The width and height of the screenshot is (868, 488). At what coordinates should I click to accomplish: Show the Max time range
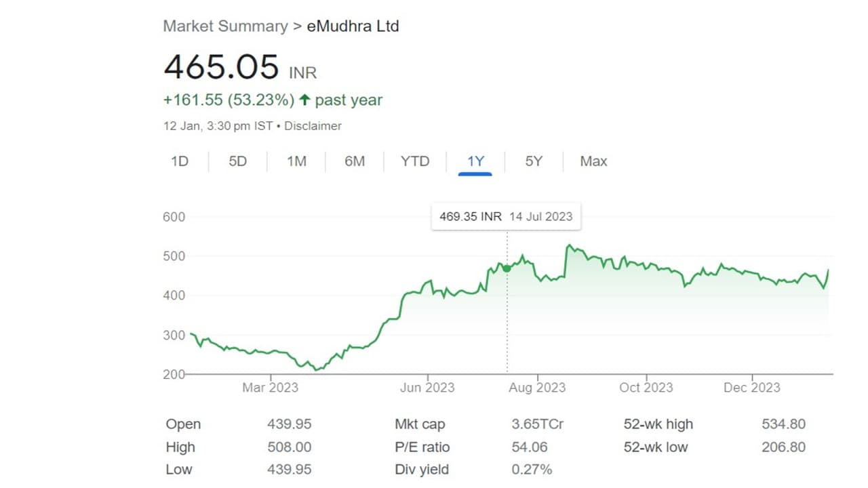click(x=593, y=161)
